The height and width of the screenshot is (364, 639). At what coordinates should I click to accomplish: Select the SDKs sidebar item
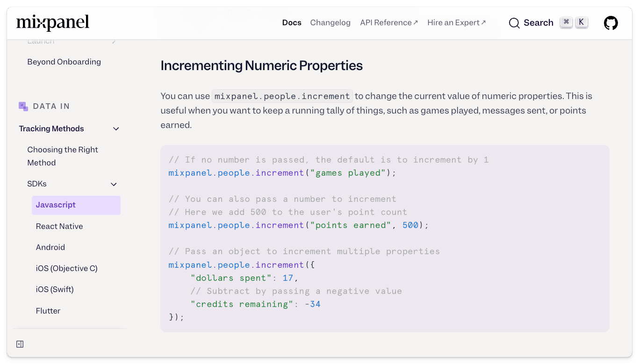[x=37, y=184]
